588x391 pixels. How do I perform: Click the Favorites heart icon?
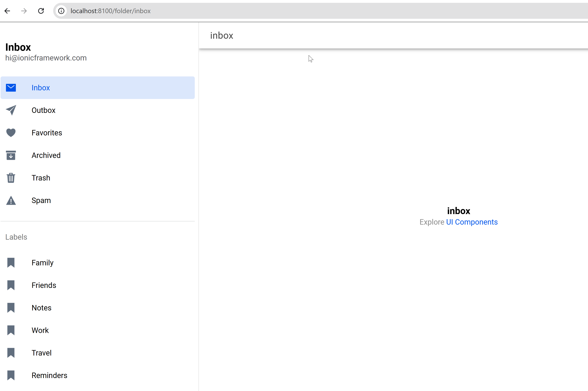(11, 133)
